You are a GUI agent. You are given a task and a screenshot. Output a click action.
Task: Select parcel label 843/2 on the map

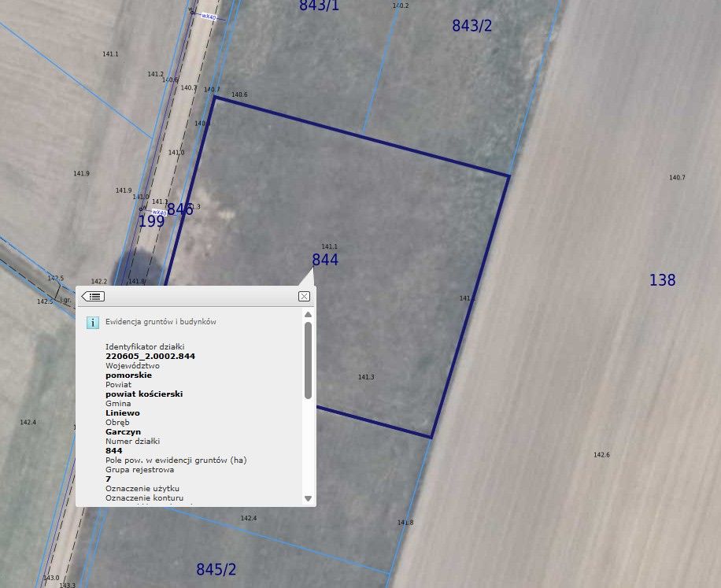(471, 26)
